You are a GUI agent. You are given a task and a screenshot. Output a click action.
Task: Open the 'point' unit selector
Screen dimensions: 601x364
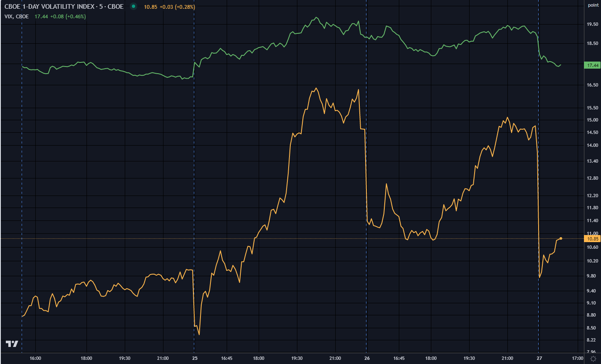pyautogui.click(x=593, y=5)
